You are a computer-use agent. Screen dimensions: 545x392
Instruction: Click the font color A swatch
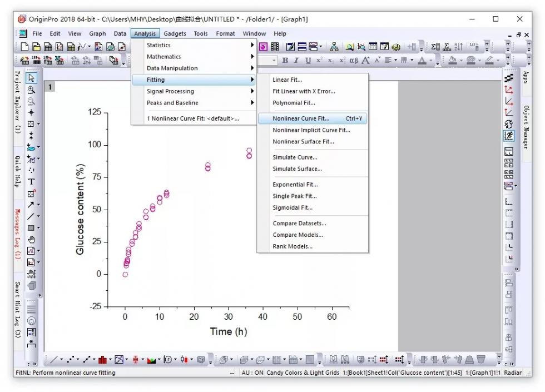click(422, 61)
